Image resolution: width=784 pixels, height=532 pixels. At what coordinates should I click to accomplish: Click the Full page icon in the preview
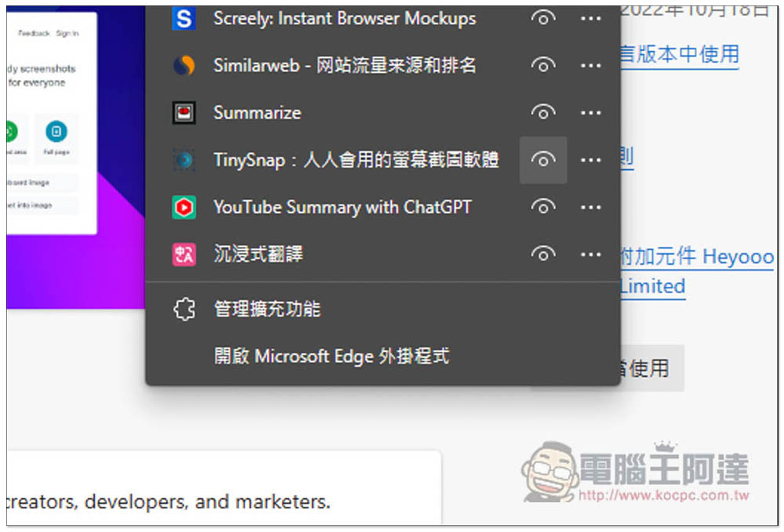pyautogui.click(x=56, y=132)
